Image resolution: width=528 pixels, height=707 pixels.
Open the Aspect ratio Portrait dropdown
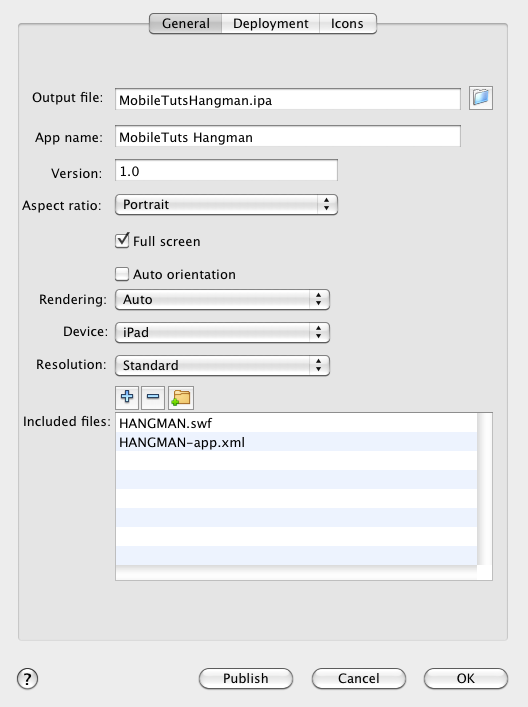tap(226, 205)
